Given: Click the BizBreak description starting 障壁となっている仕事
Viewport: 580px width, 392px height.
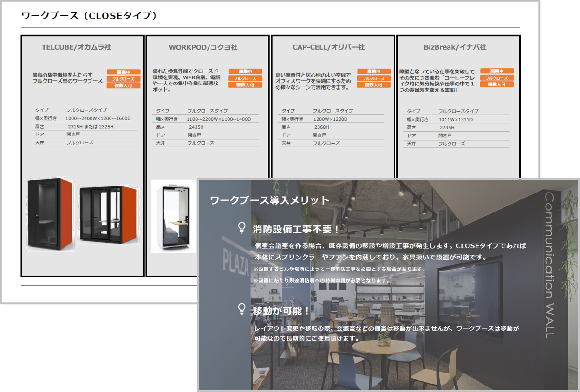Looking at the screenshot, I should point(437,81).
